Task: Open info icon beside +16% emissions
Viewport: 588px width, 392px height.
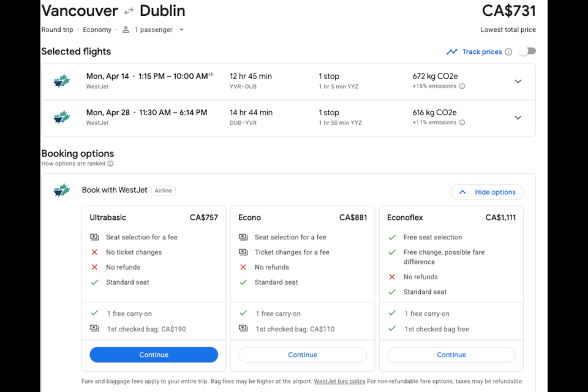Action: point(462,86)
